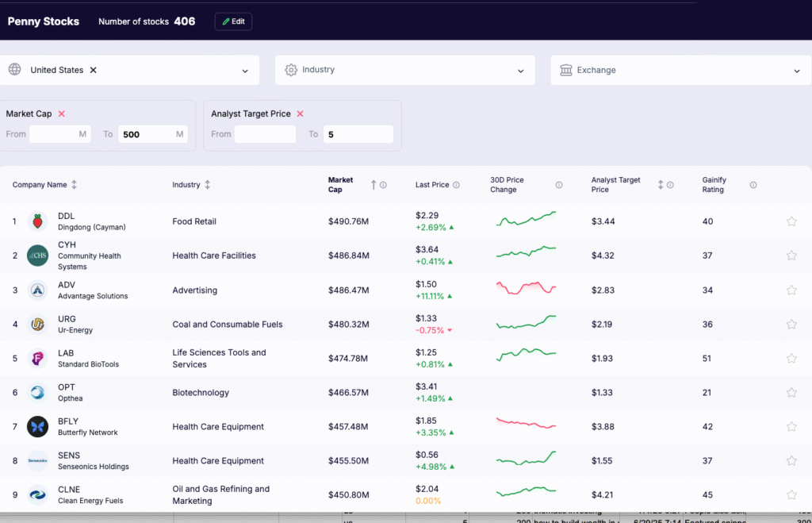Click the Senseonics Holdings logo

point(37,461)
